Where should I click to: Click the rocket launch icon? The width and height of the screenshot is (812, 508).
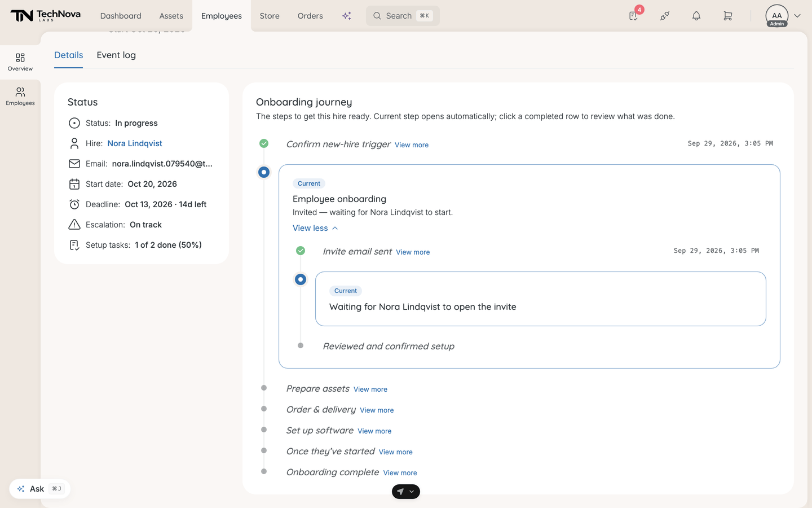(x=665, y=16)
